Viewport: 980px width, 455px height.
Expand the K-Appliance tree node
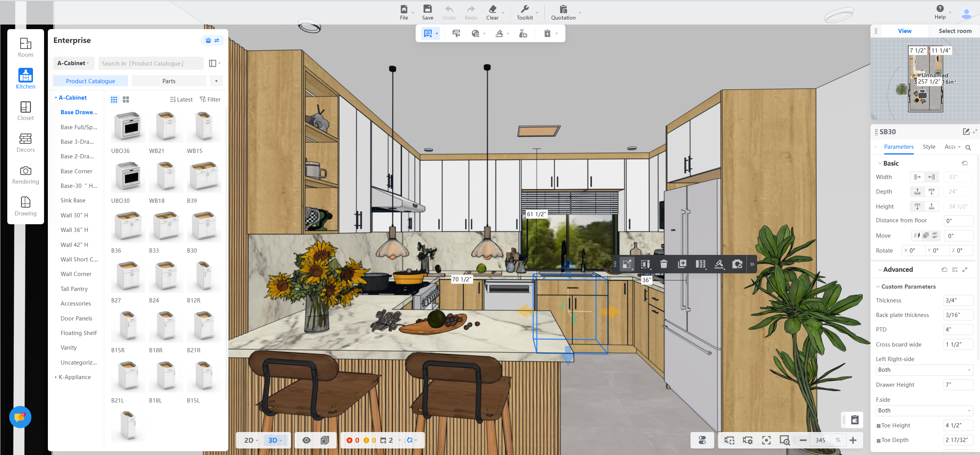(x=56, y=377)
